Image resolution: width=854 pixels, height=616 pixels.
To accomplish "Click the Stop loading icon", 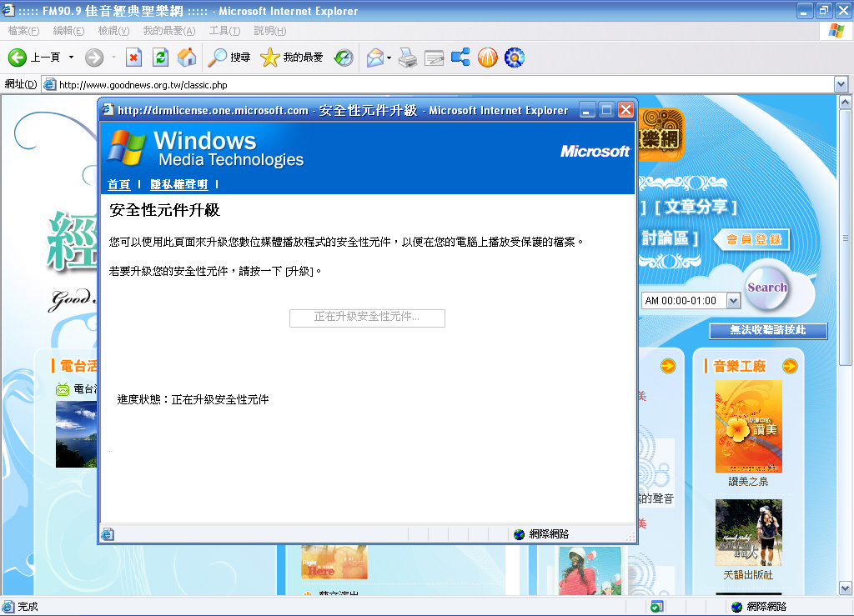I will click(x=134, y=58).
